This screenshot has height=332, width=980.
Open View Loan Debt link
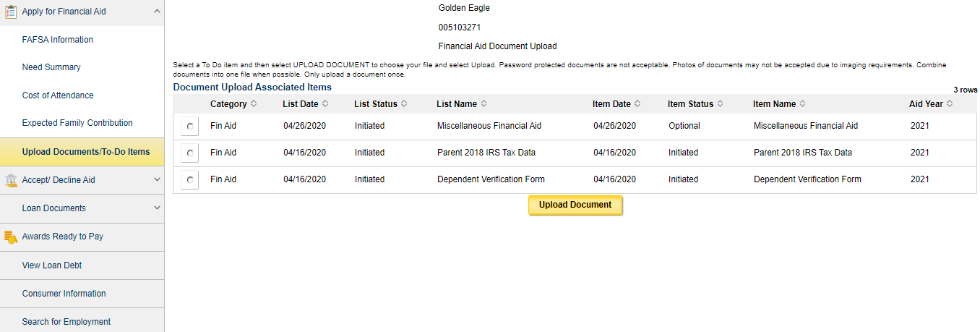coord(52,265)
